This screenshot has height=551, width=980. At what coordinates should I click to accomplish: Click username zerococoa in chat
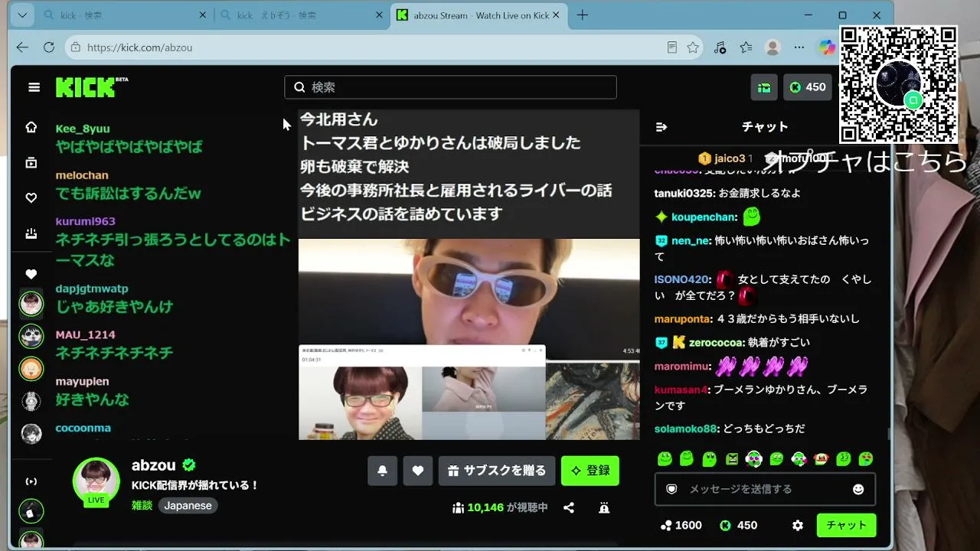pos(717,342)
